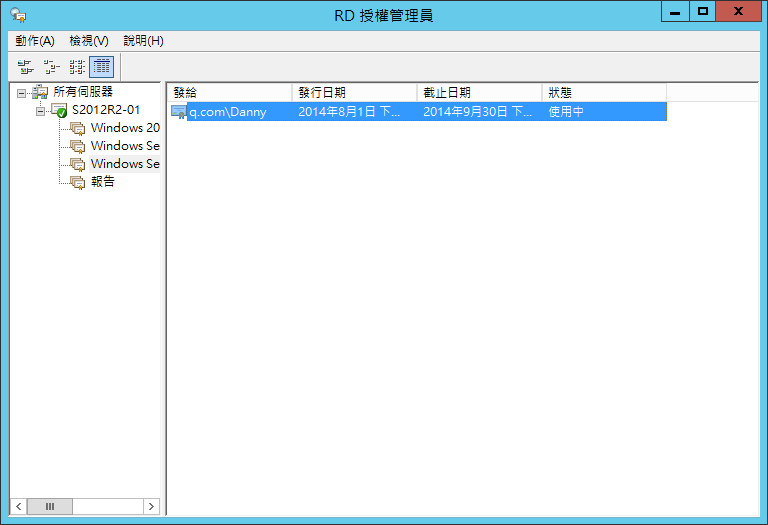Maximize the RD 授權管理員 window
The height and width of the screenshot is (525, 768).
tap(702, 11)
